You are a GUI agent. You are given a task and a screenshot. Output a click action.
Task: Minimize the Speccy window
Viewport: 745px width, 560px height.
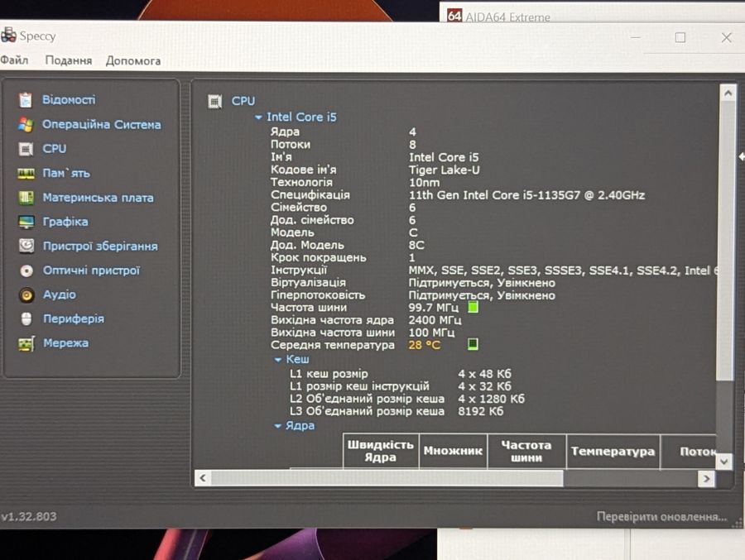636,37
